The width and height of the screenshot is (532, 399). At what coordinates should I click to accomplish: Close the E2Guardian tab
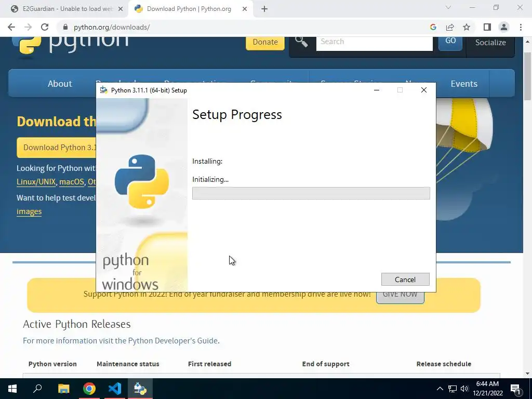121,9
